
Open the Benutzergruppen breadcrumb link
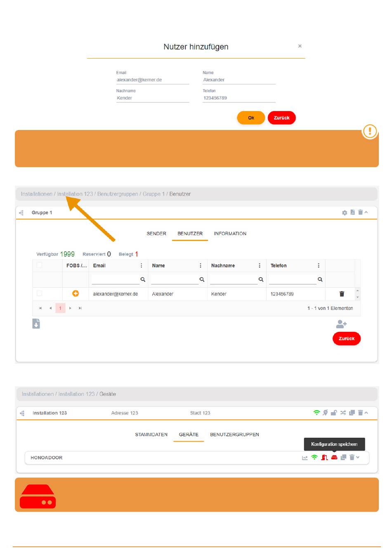[118, 194]
